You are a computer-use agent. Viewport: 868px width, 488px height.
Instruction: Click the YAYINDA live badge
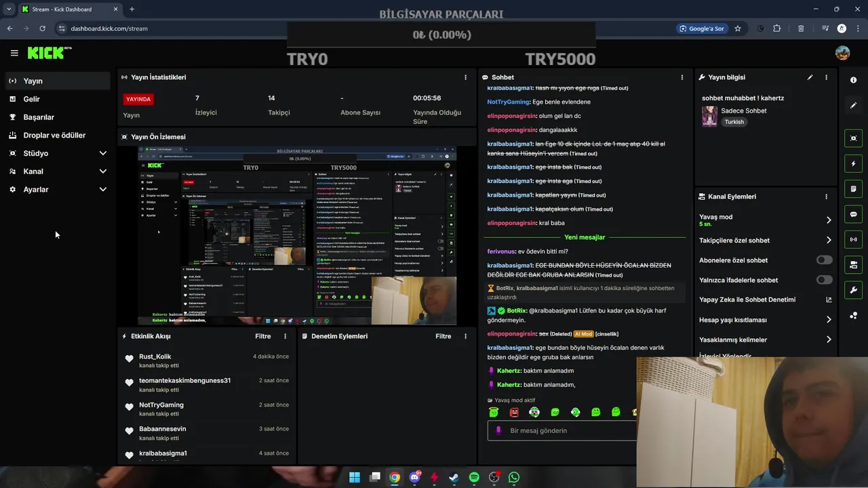pos(138,99)
